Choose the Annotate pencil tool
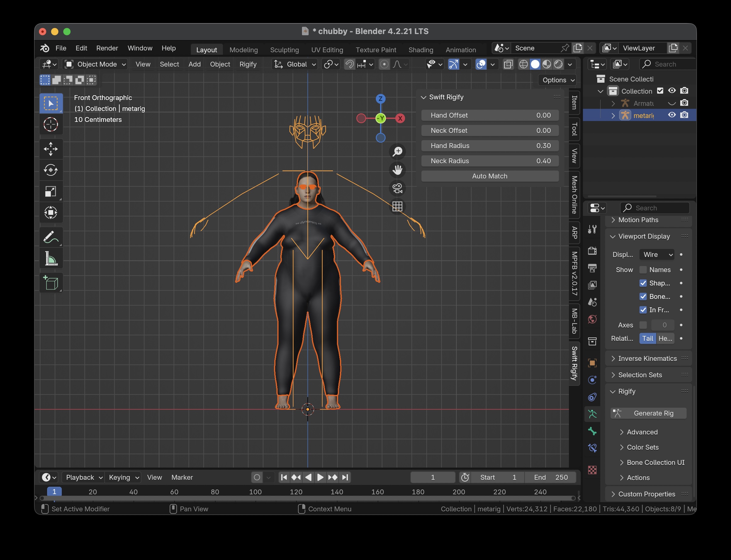 point(51,237)
